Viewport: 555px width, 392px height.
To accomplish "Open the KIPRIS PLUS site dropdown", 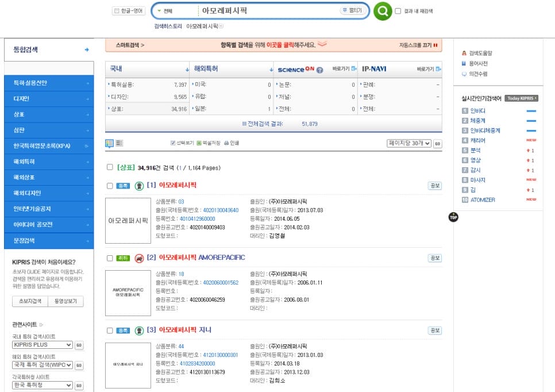I will (43, 344).
